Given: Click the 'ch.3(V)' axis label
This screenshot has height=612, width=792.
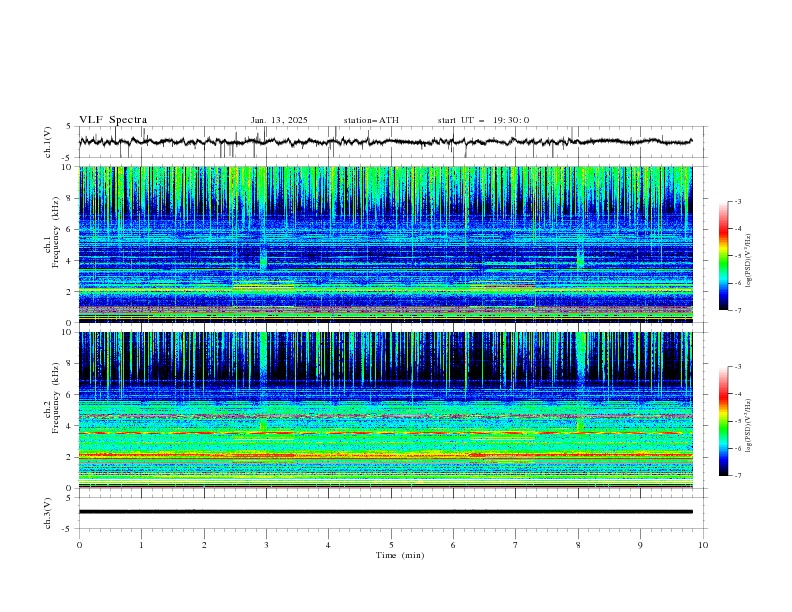Looking at the screenshot, I should point(48,513).
